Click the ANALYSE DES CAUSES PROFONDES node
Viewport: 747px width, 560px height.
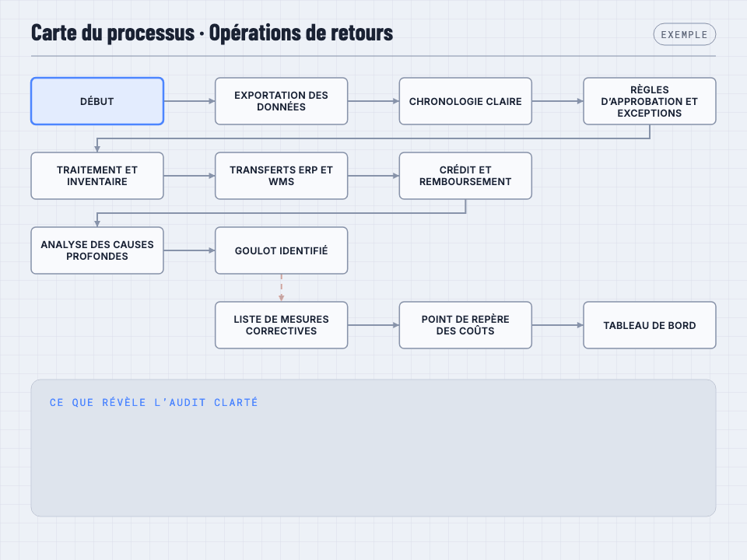point(97,250)
